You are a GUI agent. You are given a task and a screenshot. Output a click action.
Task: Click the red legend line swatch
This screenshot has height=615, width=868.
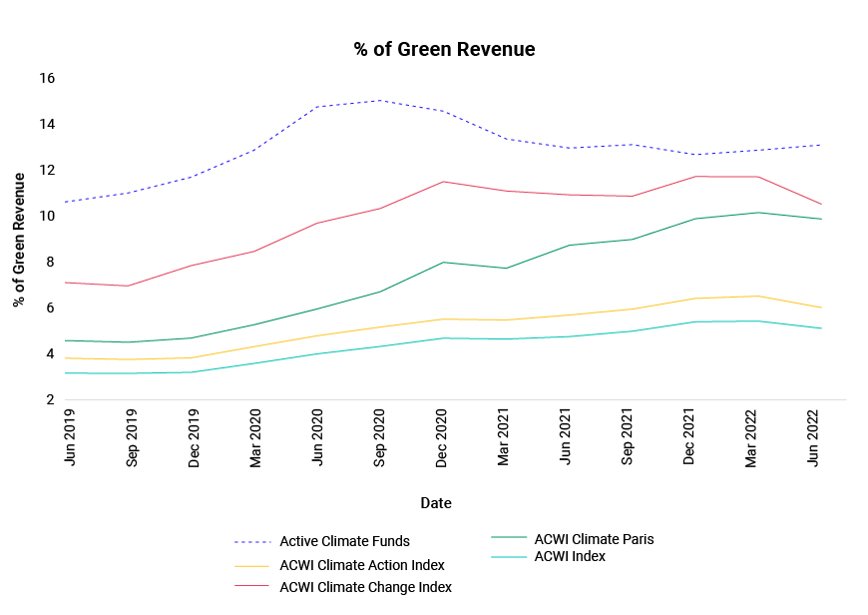coord(251,586)
